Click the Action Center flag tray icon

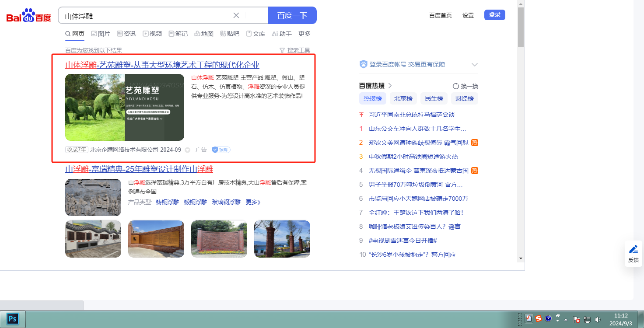pyautogui.click(x=577, y=320)
